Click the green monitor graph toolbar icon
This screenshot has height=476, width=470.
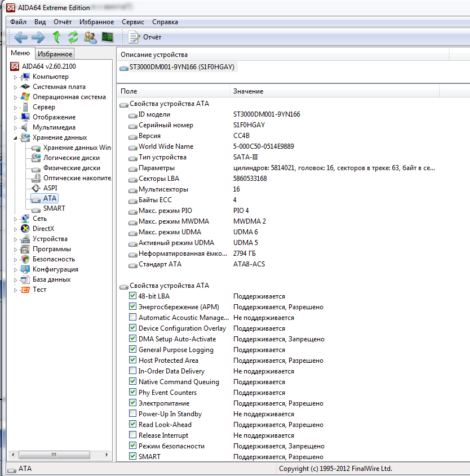point(107,37)
